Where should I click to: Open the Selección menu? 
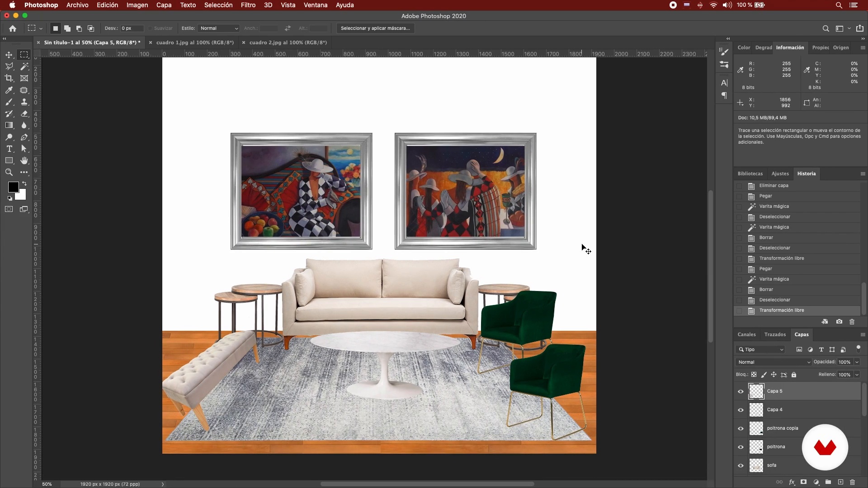218,5
